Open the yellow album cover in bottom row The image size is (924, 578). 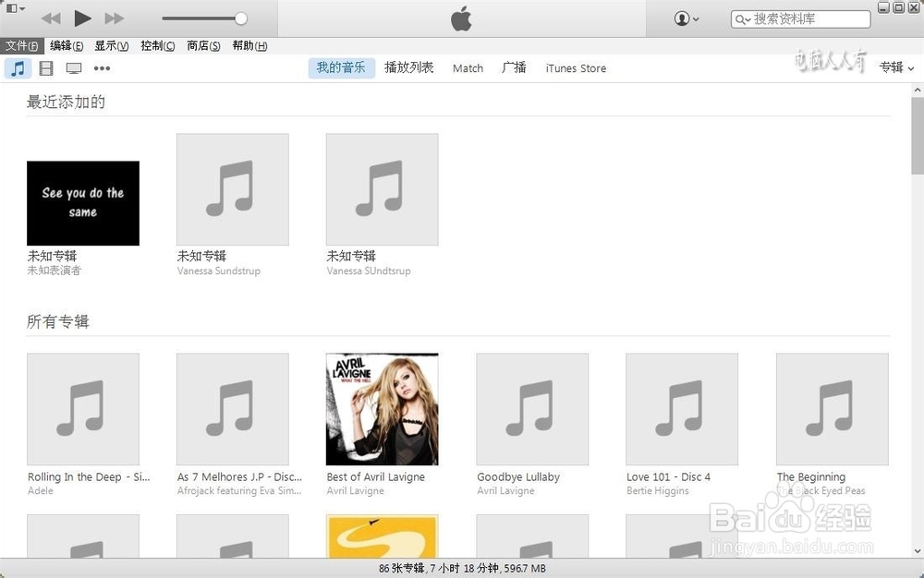[383, 536]
